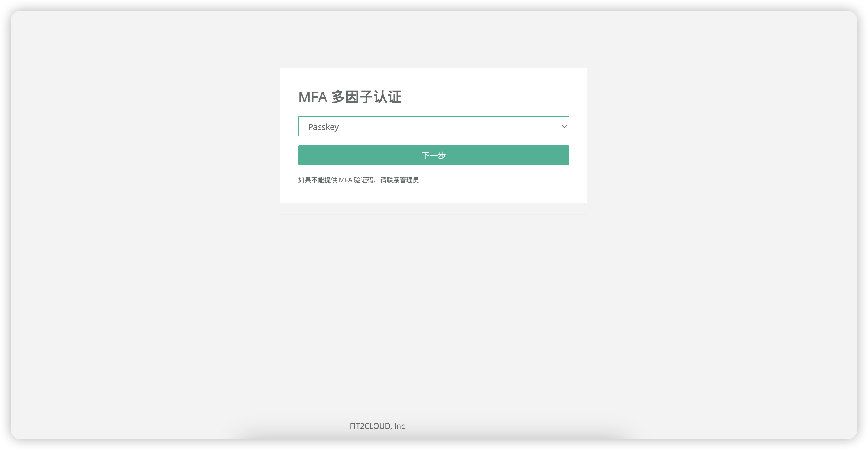Viewport: 868px width, 450px height.
Task: Click the 请联系管理员 text
Action: click(400, 180)
